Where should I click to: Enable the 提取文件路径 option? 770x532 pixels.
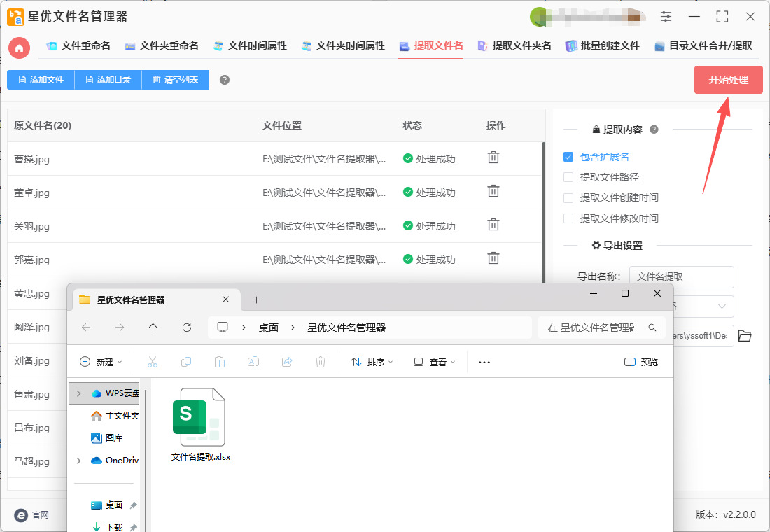point(568,177)
